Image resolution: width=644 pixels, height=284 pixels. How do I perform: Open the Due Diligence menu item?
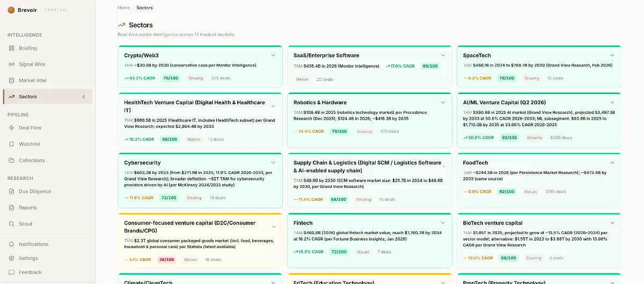coord(35,191)
